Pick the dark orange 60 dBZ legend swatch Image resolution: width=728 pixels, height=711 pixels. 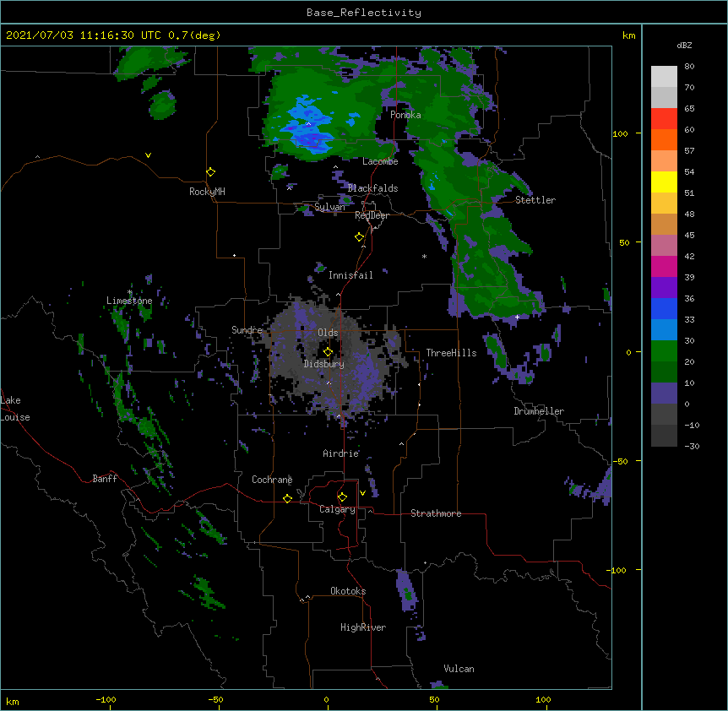coord(664,139)
